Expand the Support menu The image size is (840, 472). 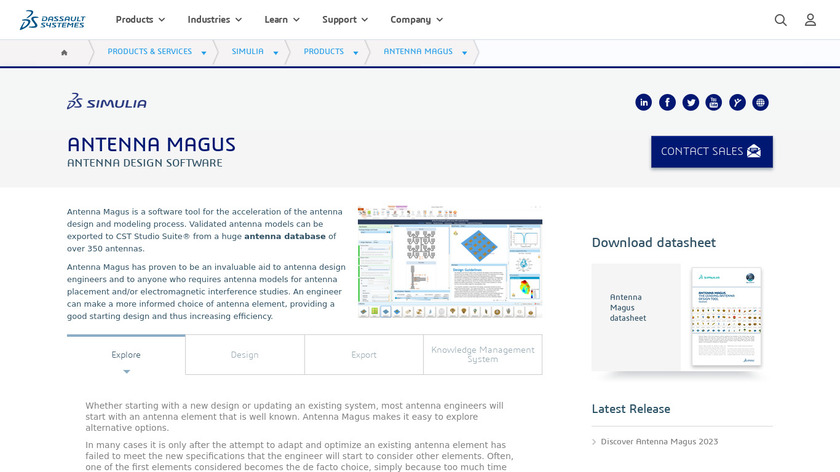tap(345, 20)
